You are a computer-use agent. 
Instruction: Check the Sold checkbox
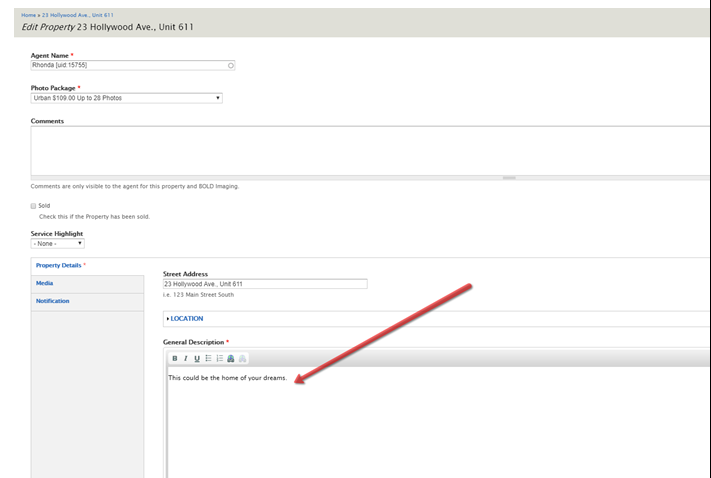click(34, 206)
